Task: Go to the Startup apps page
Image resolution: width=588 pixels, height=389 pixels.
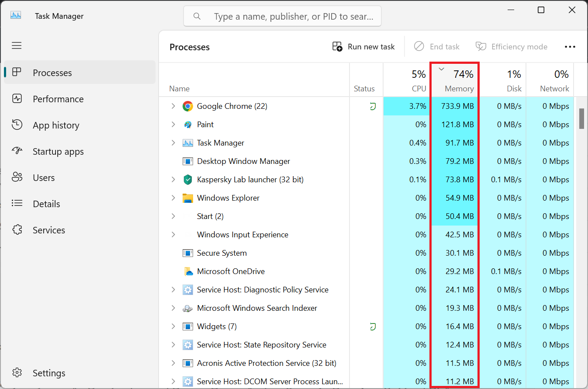Action: click(x=80, y=151)
